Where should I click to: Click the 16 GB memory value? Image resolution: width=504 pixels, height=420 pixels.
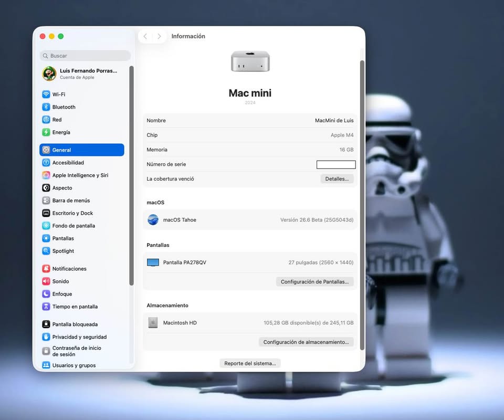click(x=346, y=150)
